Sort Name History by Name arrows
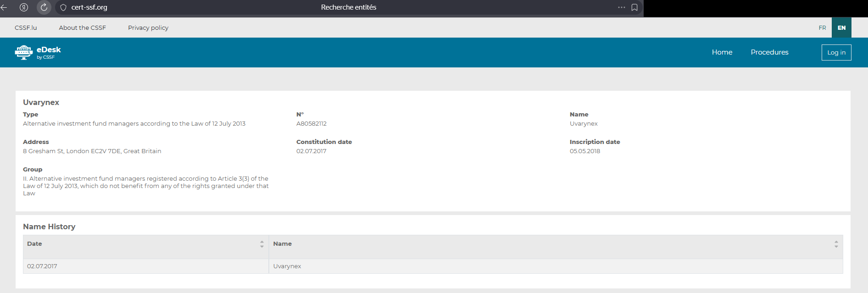Viewport: 868px width, 293px height. [836, 244]
